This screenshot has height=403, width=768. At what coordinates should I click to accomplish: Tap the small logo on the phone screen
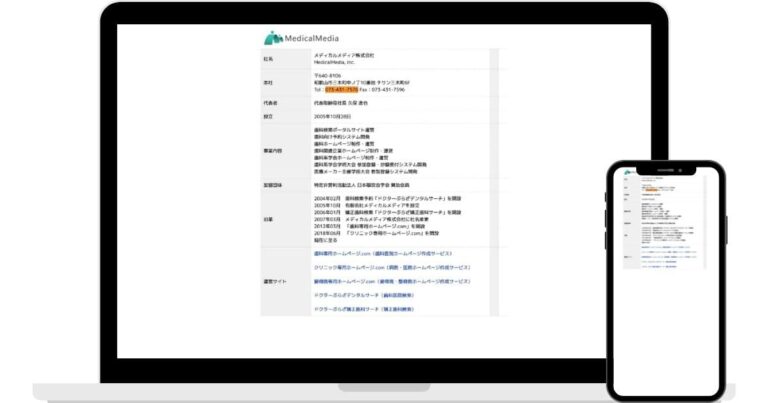click(x=628, y=172)
